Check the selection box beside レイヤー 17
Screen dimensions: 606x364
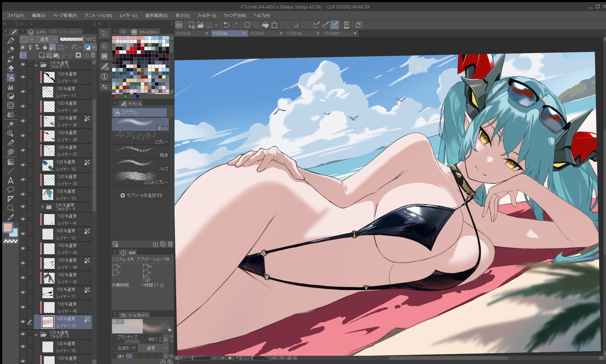[30, 92]
